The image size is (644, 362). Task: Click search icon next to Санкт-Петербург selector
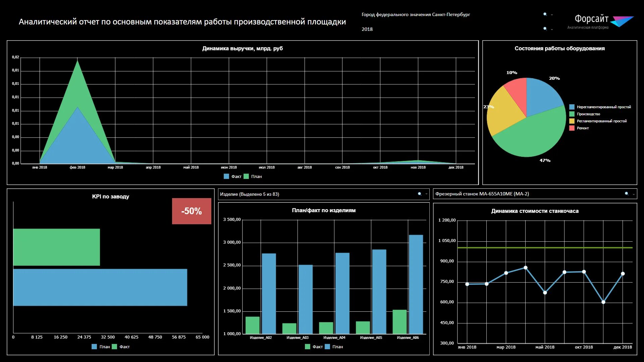tap(545, 14)
